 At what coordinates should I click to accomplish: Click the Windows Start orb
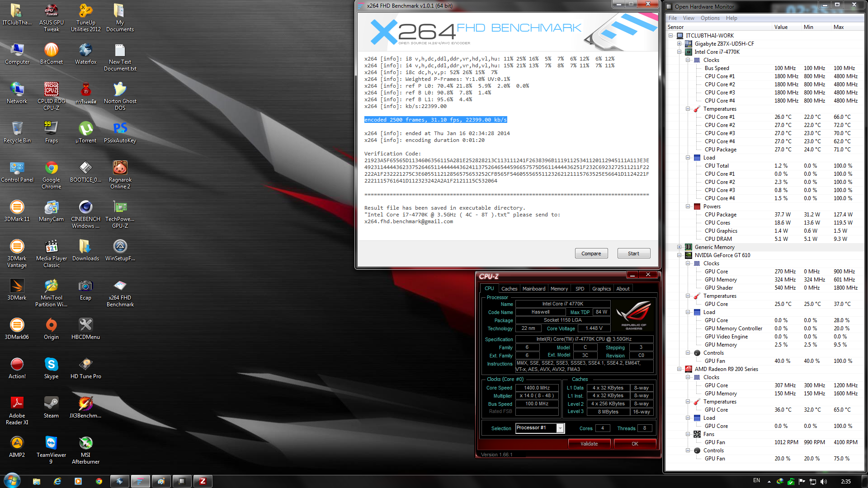point(12,481)
